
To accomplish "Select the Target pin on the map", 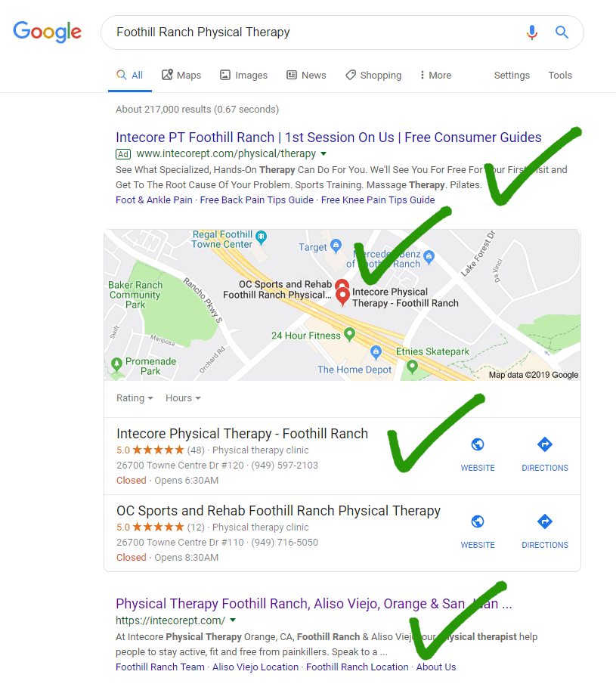I will pos(336,246).
